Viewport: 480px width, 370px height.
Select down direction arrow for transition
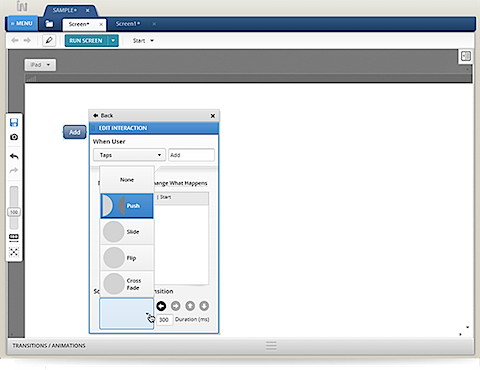tap(204, 306)
